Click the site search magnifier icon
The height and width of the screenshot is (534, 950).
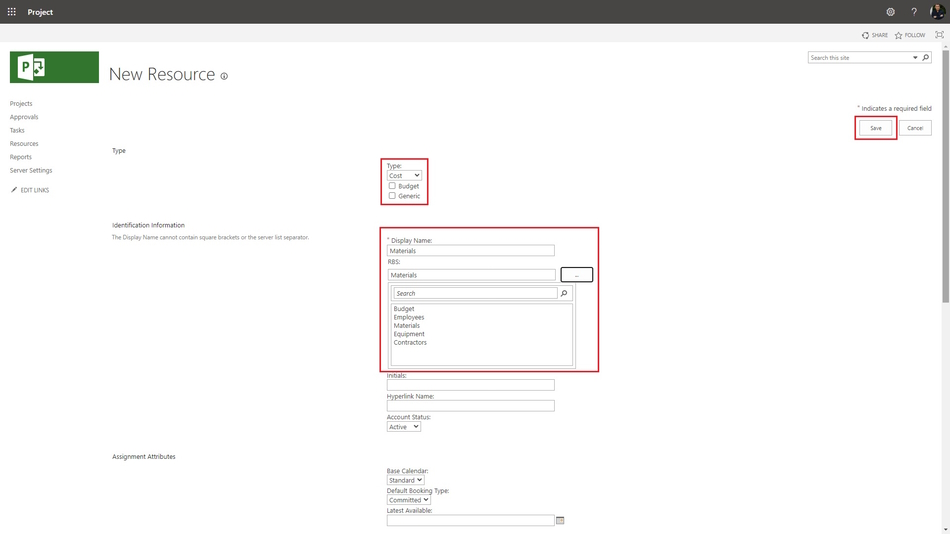(x=925, y=58)
